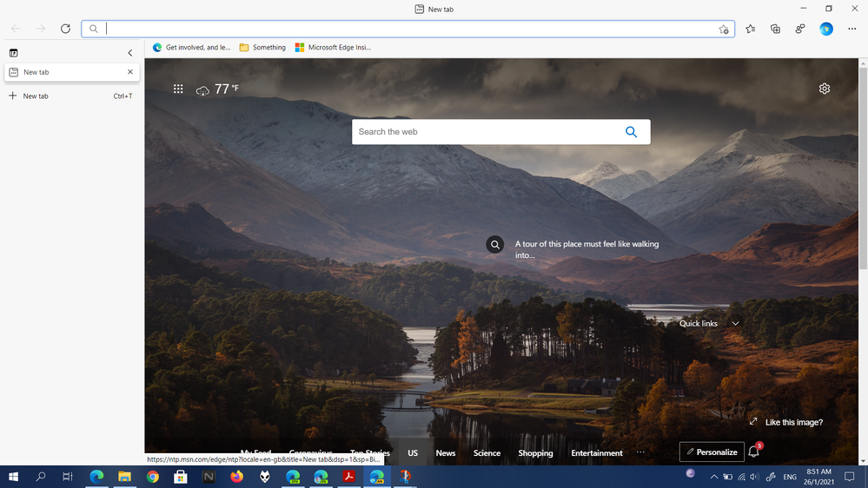Add this page to favorites star icon
Image resolution: width=868 pixels, height=488 pixels.
tap(724, 30)
